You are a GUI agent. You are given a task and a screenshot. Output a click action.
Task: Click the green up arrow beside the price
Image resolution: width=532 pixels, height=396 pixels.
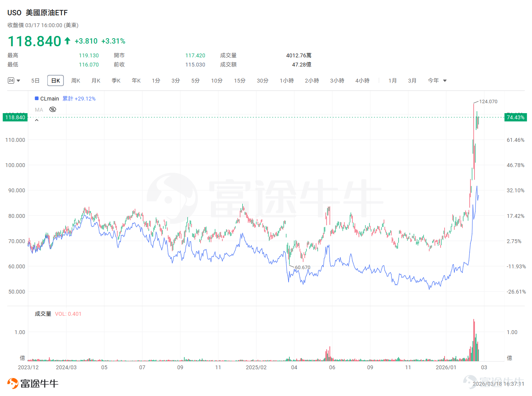67,41
